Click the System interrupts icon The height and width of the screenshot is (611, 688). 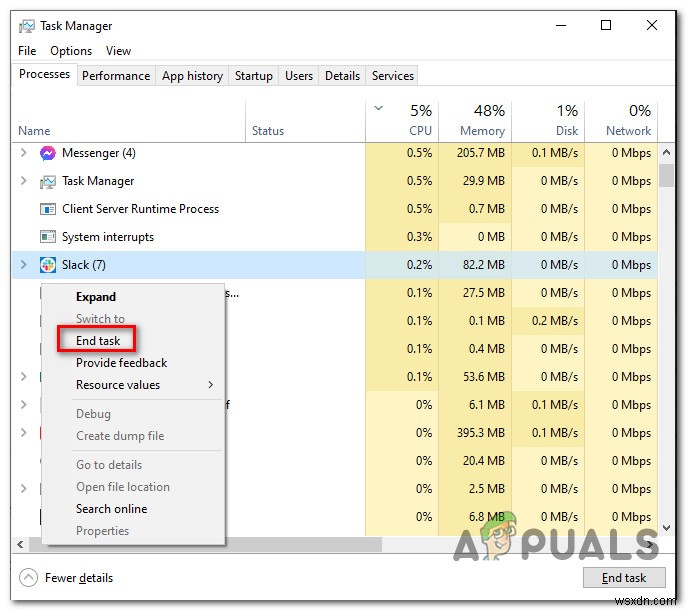(48, 237)
